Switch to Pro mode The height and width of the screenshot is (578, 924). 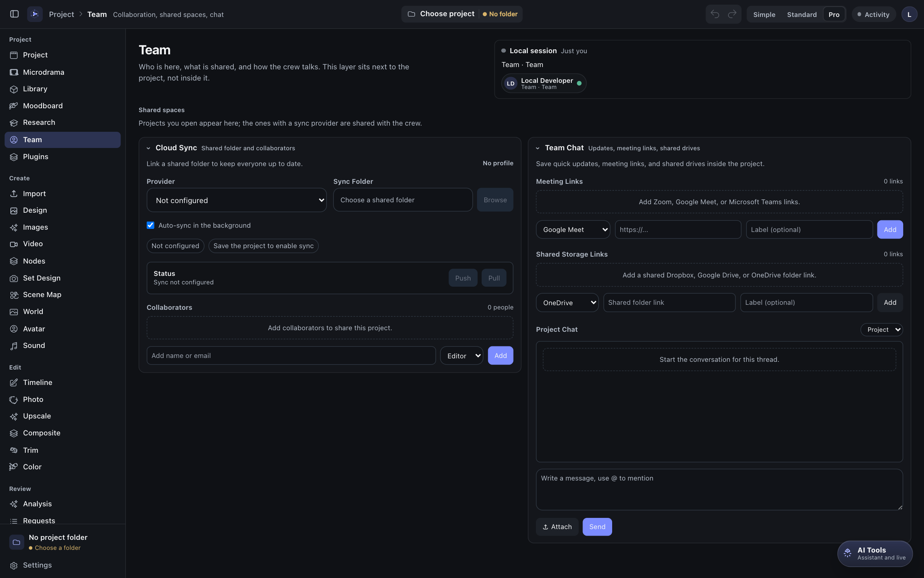pyautogui.click(x=834, y=14)
